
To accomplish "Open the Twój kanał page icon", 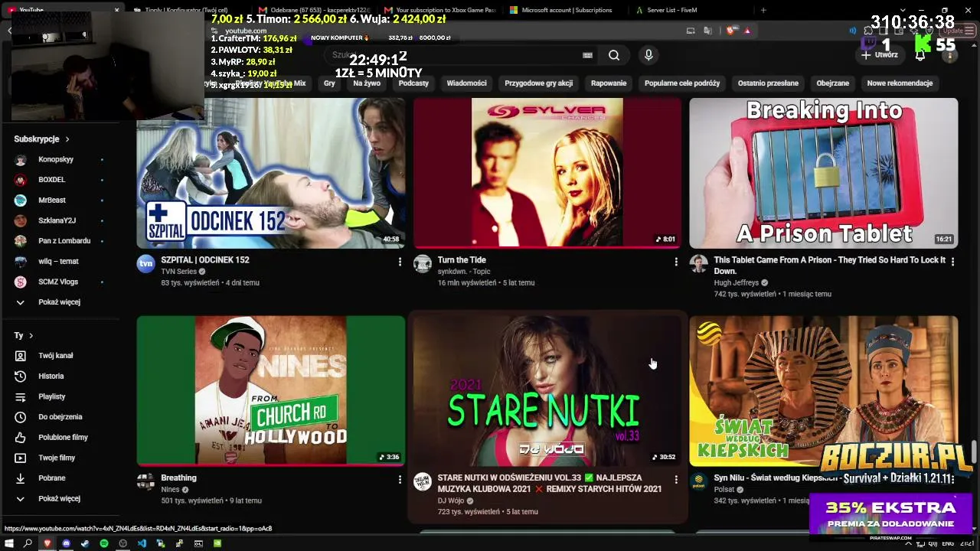I will click(21, 356).
